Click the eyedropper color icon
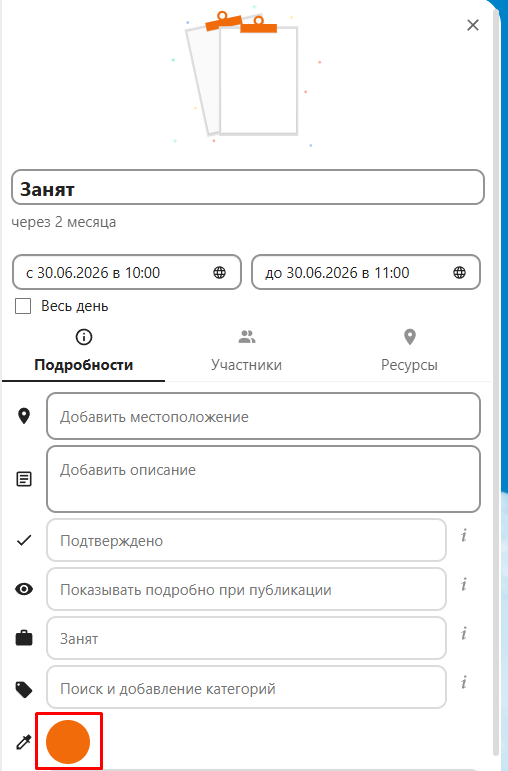The image size is (508, 771). 24,742
